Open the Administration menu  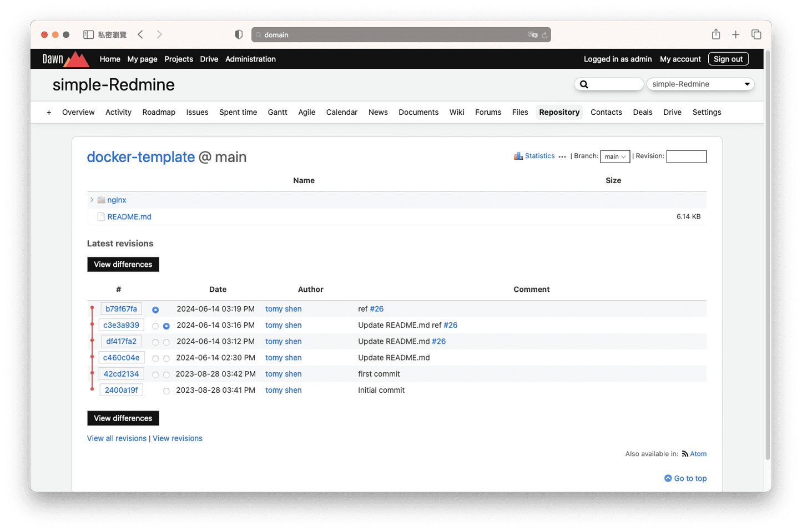coord(250,59)
